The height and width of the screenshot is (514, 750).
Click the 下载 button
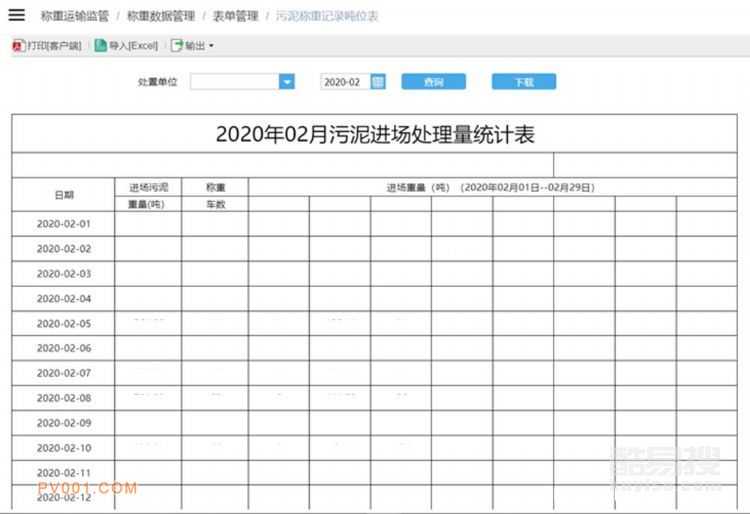coord(524,82)
